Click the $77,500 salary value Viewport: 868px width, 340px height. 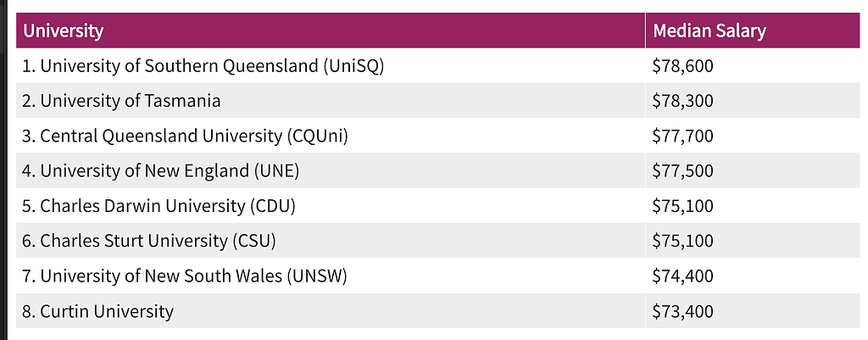coord(682,170)
